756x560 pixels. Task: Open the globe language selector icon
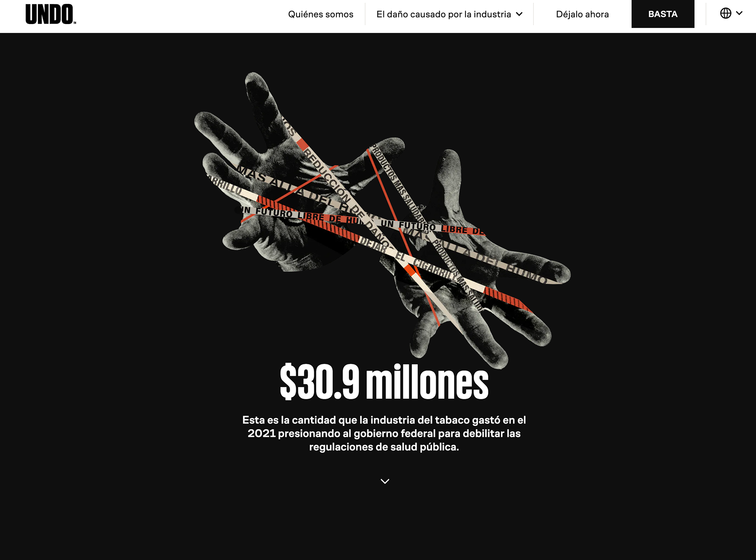point(725,13)
